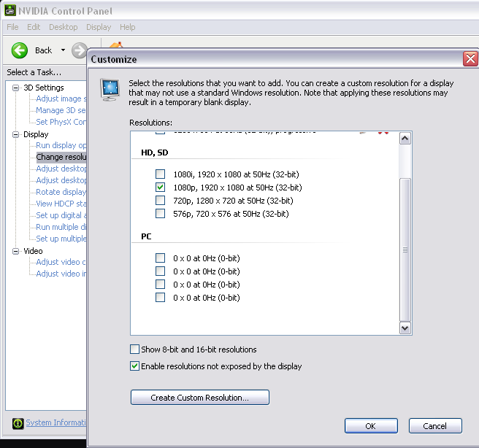Open the Help menu
This screenshot has height=448, width=479.
point(127,27)
